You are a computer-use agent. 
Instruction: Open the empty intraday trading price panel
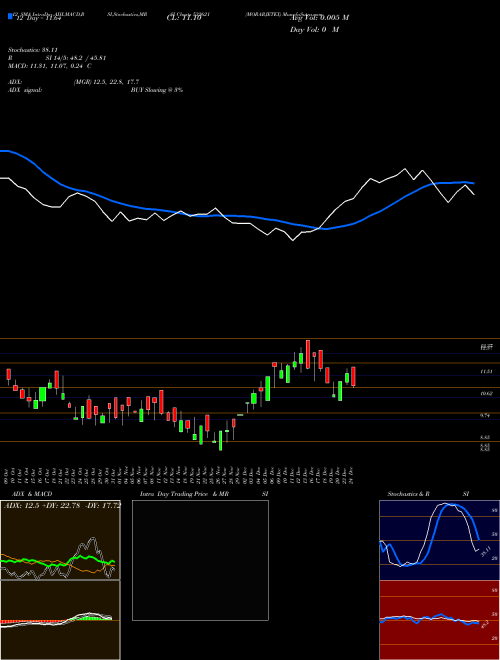tap(200, 560)
